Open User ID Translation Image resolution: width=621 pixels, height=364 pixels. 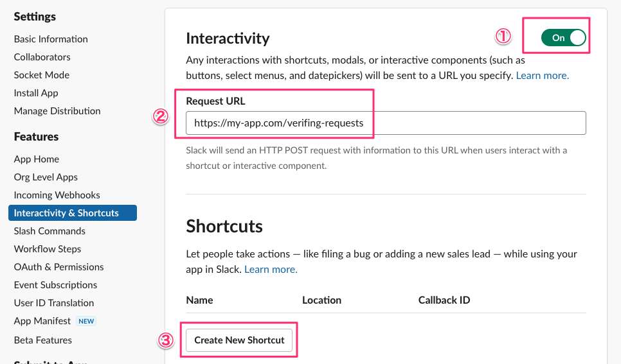click(x=54, y=303)
